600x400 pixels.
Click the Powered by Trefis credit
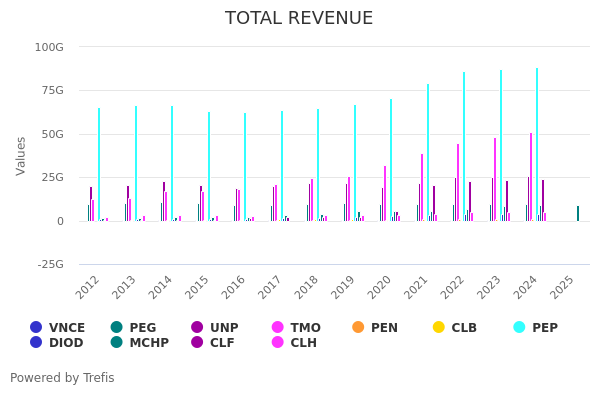click(x=62, y=378)
